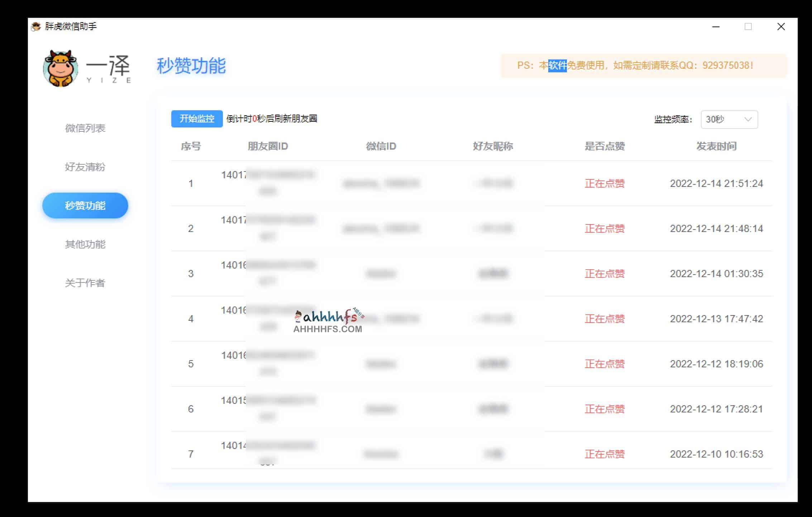812x517 pixels.
Task: Open the 其他功能 section
Action: (85, 245)
